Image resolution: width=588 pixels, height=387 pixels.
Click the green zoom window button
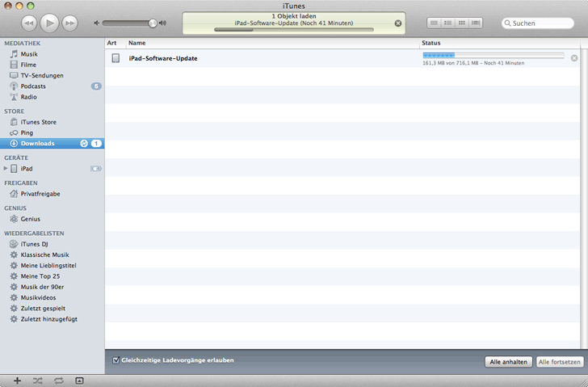click(x=31, y=6)
